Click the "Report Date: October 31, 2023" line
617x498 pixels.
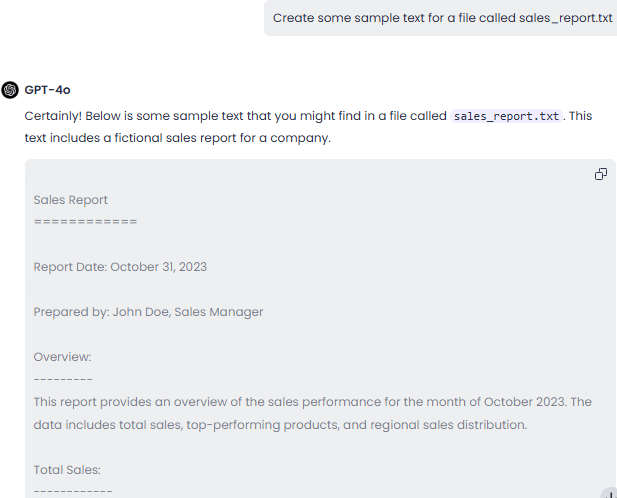120,267
